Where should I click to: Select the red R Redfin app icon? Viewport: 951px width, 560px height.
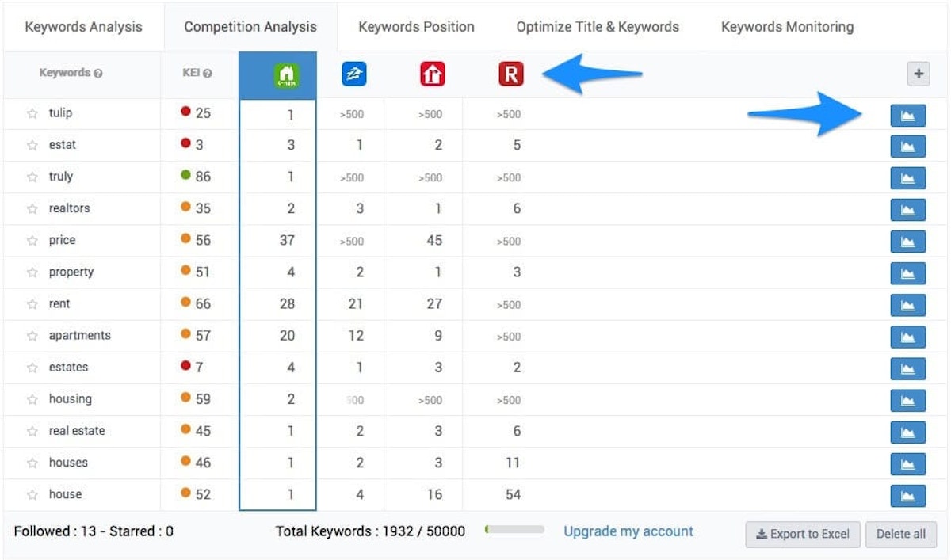[x=510, y=74]
